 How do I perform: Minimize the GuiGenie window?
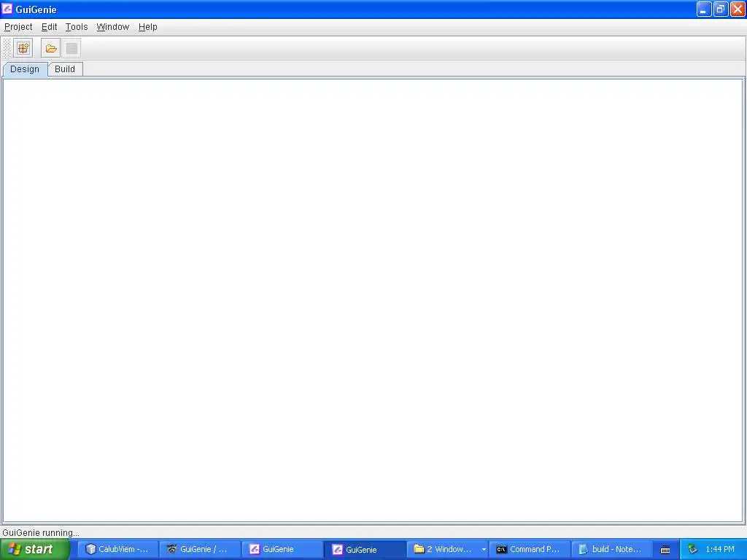pos(704,9)
